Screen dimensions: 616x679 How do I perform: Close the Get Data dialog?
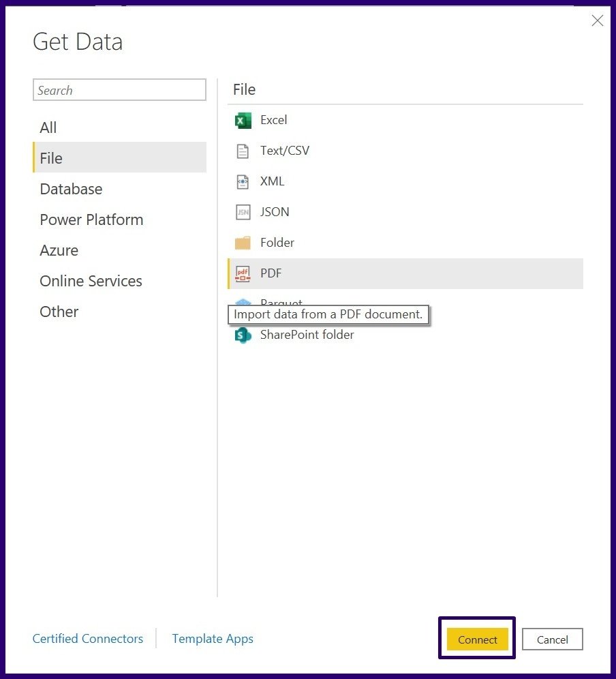click(597, 21)
